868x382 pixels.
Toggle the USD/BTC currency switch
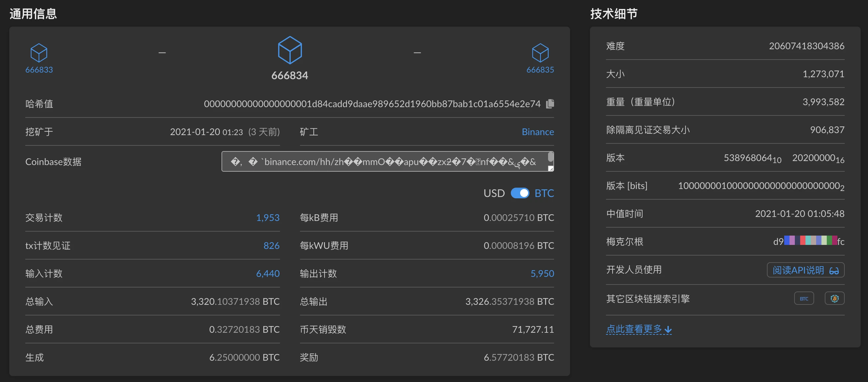point(520,193)
